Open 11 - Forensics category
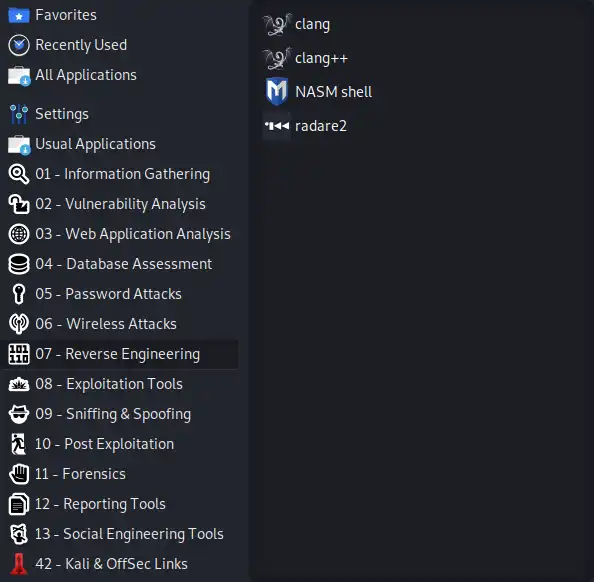 pyautogui.click(x=120, y=474)
